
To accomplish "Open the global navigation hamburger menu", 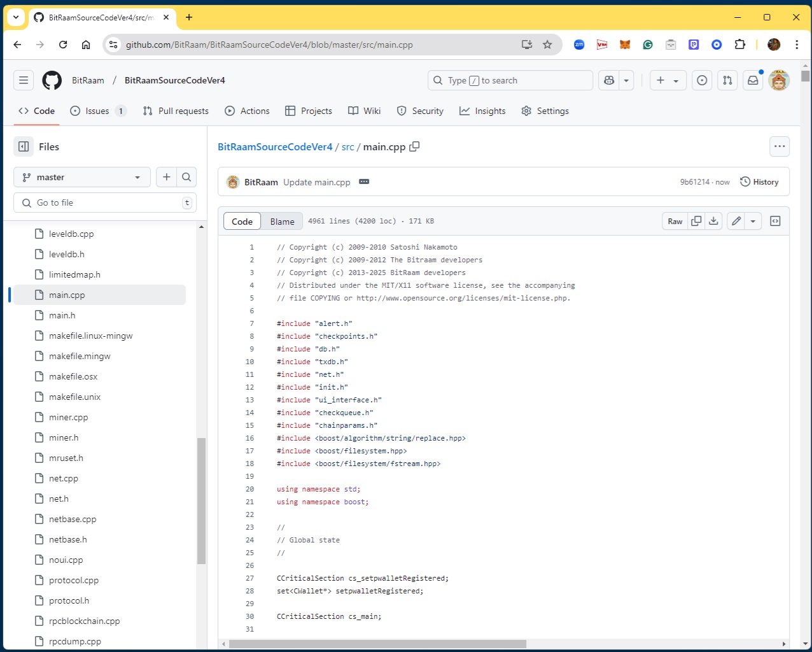I will [24, 80].
